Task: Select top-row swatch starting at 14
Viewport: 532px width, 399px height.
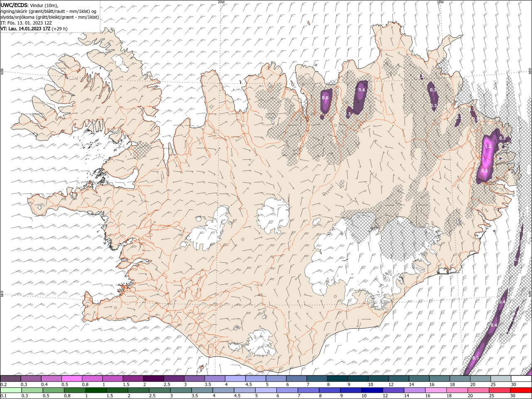Action: pyautogui.click(x=419, y=379)
